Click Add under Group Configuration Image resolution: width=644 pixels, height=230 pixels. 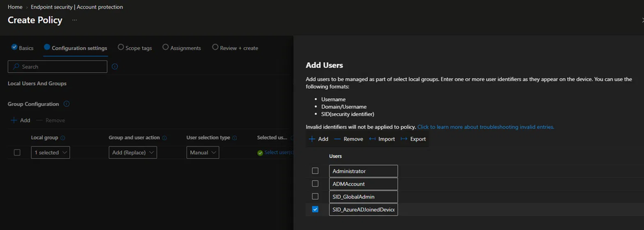(21, 120)
